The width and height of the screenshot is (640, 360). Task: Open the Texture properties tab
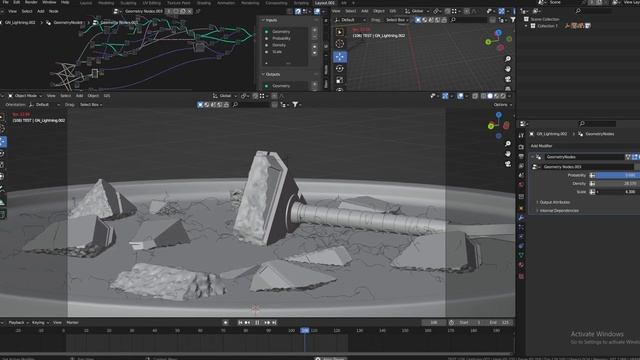pyautogui.click(x=521, y=276)
